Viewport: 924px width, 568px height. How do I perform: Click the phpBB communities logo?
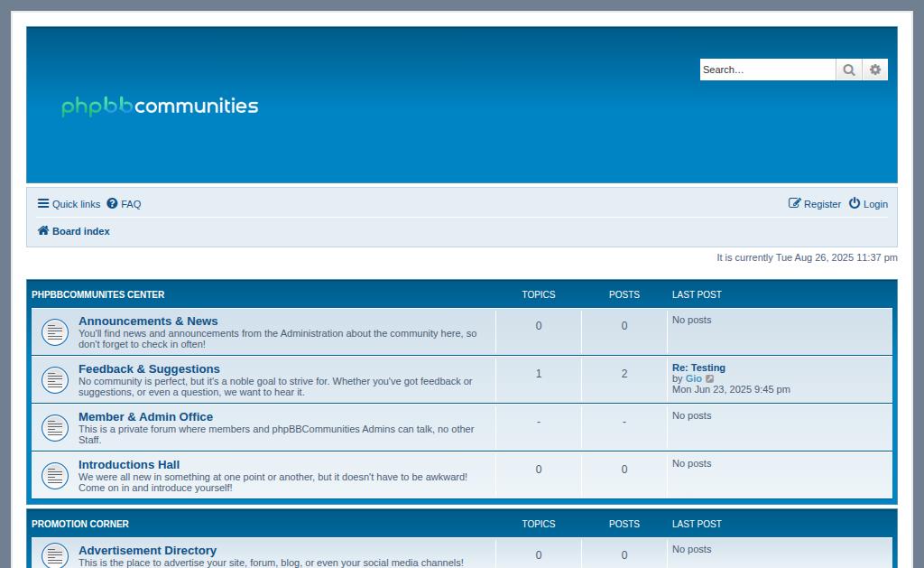(x=160, y=106)
